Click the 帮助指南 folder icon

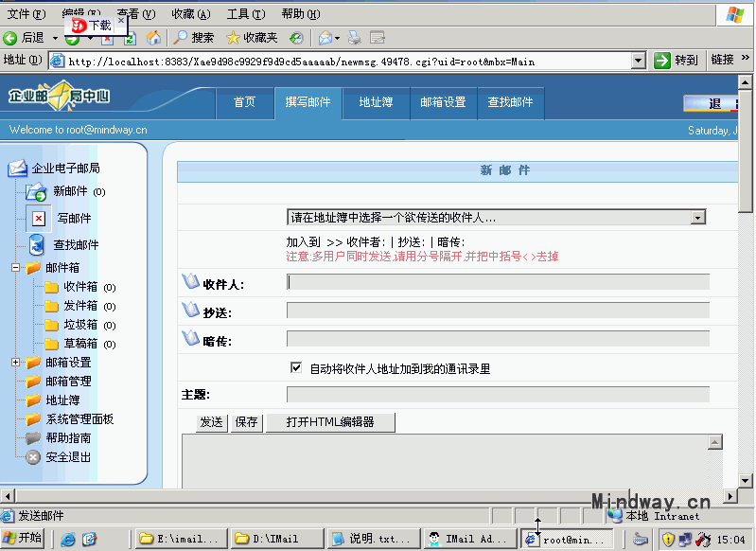(33, 438)
